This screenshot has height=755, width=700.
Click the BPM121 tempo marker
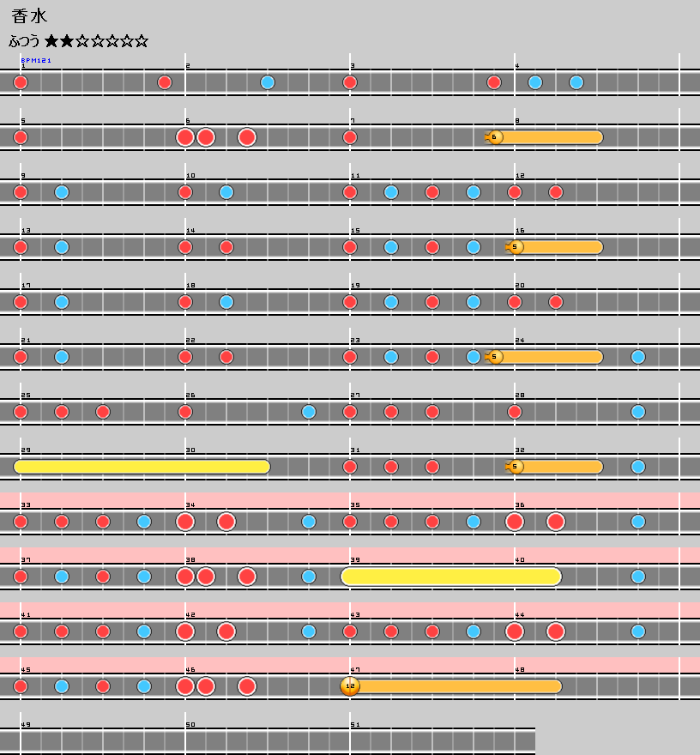36,61
